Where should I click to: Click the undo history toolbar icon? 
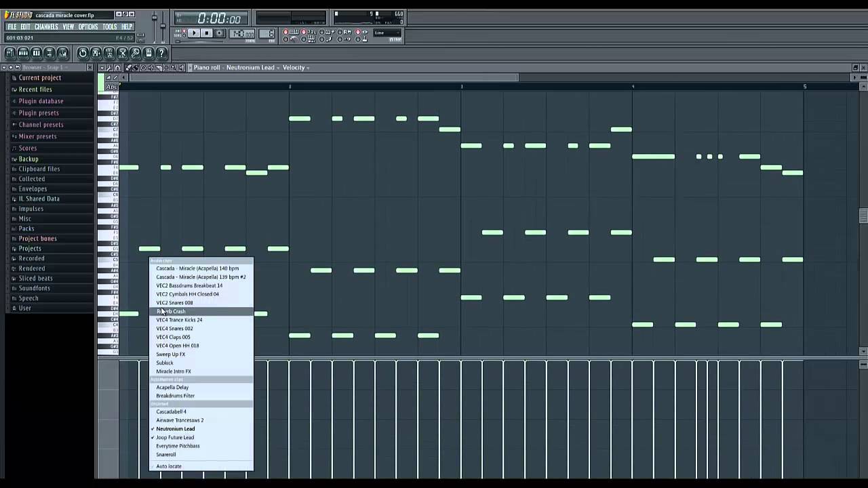point(83,53)
